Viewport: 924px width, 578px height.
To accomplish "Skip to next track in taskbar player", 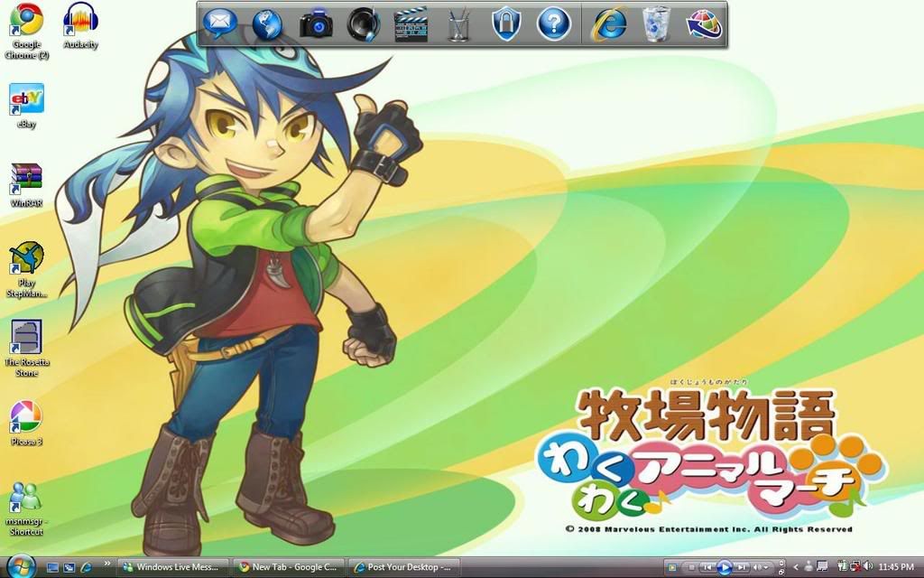I will point(742,567).
